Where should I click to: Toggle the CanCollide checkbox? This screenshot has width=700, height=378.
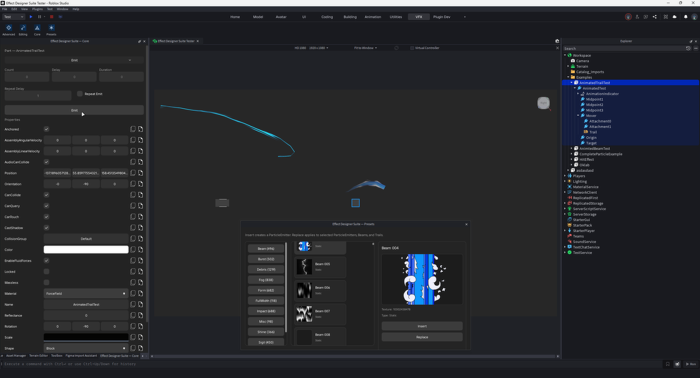pyautogui.click(x=46, y=195)
